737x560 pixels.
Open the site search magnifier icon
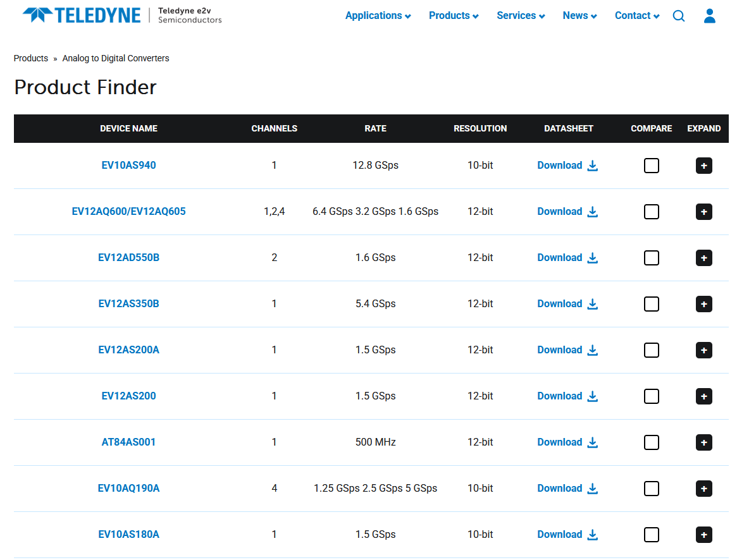[678, 16]
